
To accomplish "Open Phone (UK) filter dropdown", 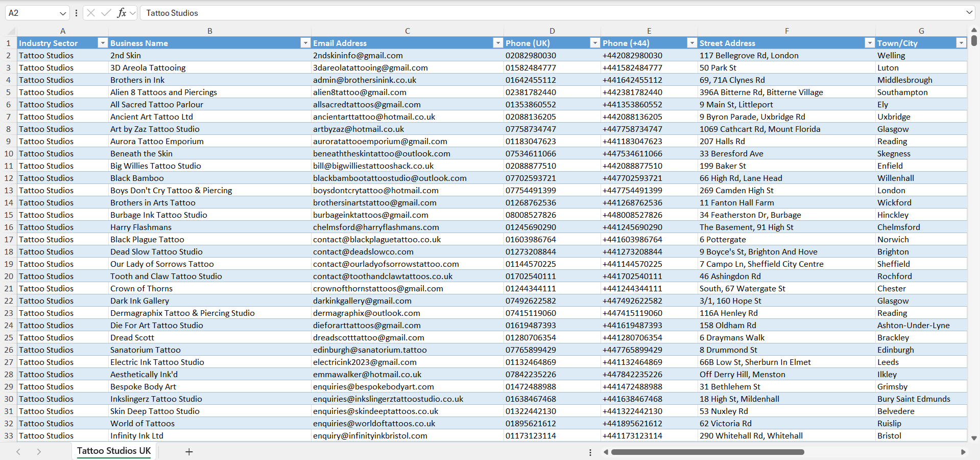I will tap(595, 43).
